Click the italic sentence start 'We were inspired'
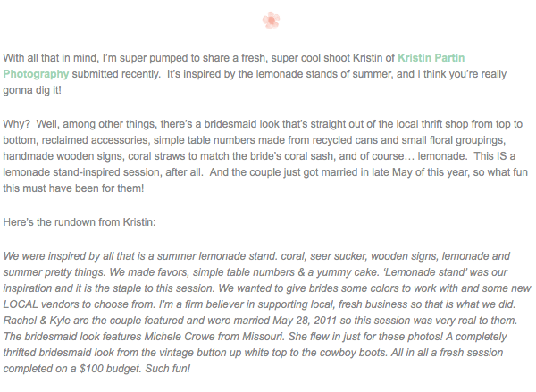Viewport: 536px width, 392px height. click(39, 256)
